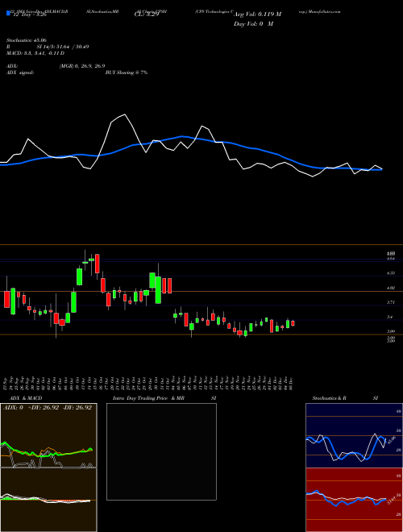This screenshot has width=403, height=532.
Task: Click the '45.06' value on Stochastics chart
Action: [x=393, y=440]
